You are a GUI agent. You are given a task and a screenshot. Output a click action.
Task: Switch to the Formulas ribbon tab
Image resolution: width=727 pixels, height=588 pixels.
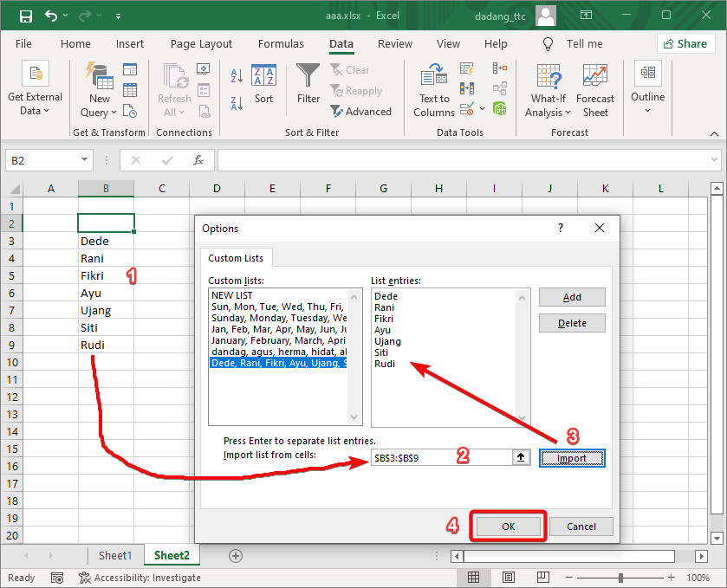[x=281, y=43]
